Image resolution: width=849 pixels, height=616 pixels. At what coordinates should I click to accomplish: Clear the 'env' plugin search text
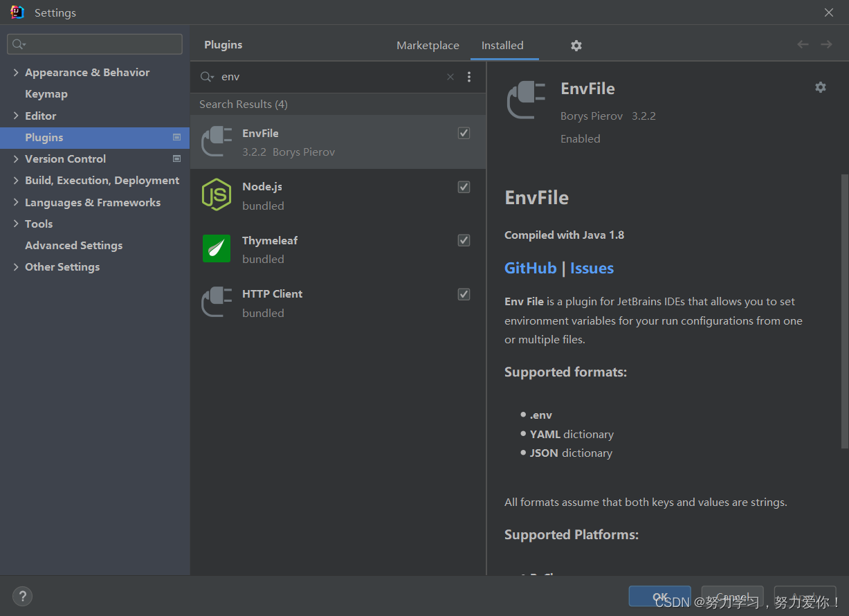450,77
